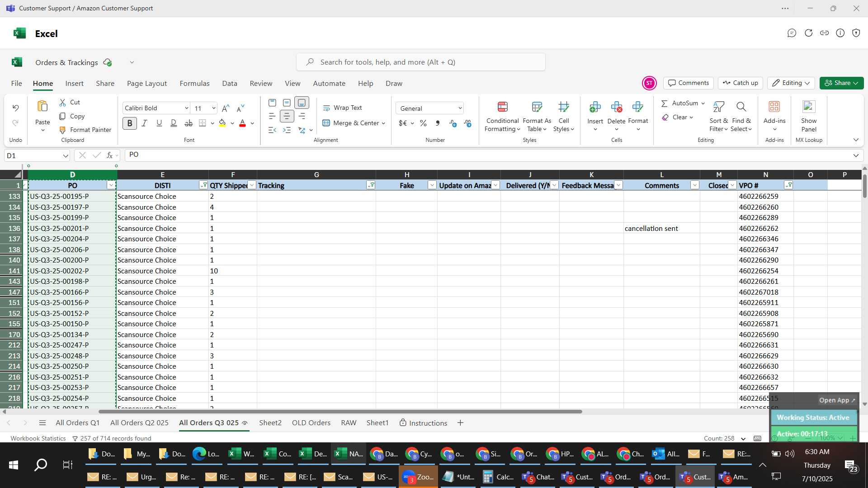Open the DISTI column filter button
The image size is (868, 488).
(x=203, y=185)
